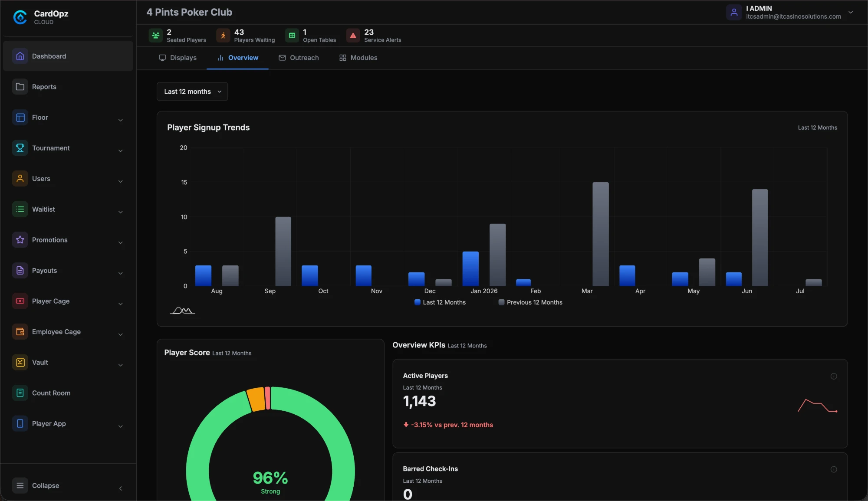The height and width of the screenshot is (501, 868).
Task: Click the Tournament trophy icon
Action: pyautogui.click(x=20, y=148)
